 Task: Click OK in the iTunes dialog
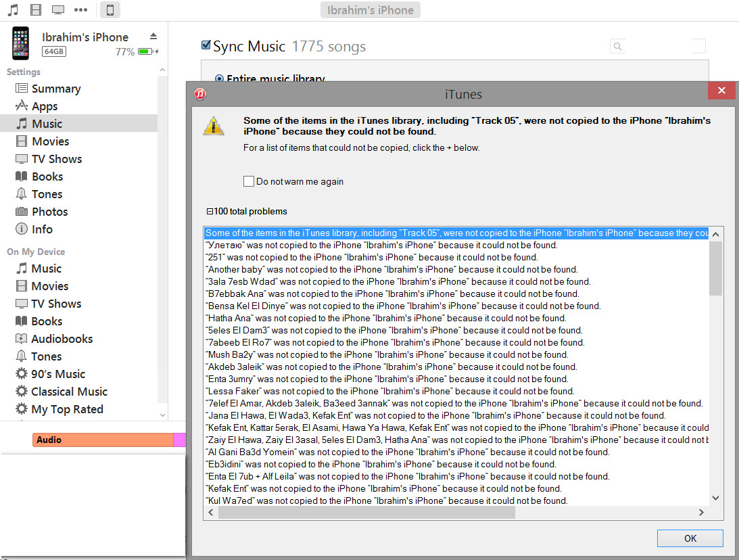(690, 538)
